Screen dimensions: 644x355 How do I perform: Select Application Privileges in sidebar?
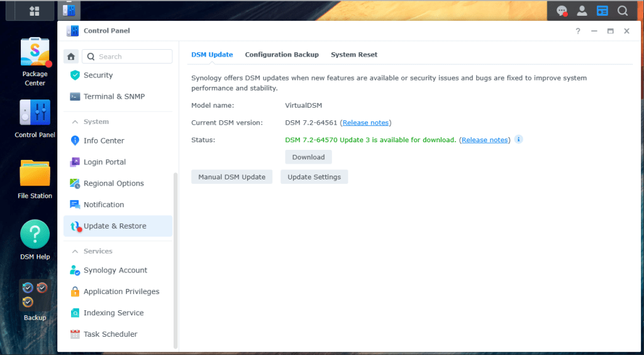tap(118, 291)
